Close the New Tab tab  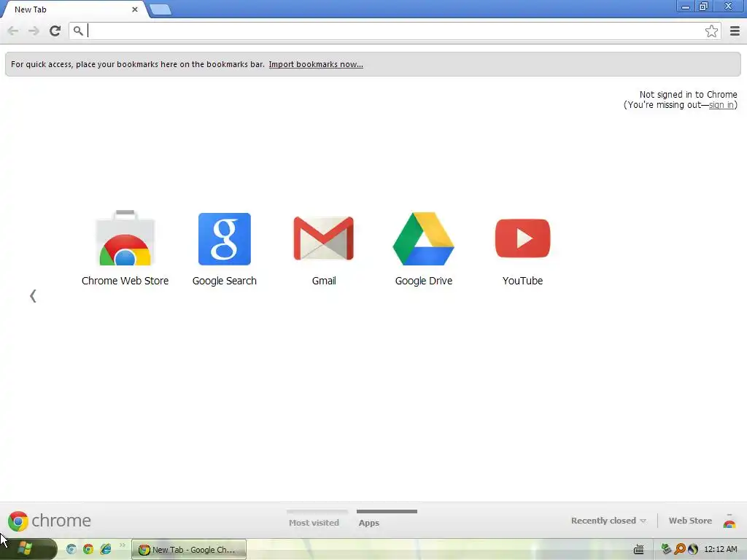pyautogui.click(x=135, y=9)
